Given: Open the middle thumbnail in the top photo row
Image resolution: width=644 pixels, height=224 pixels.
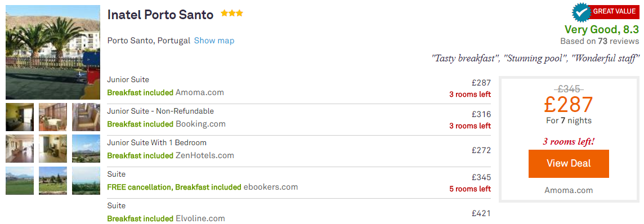Looking at the screenshot, I should (x=53, y=117).
